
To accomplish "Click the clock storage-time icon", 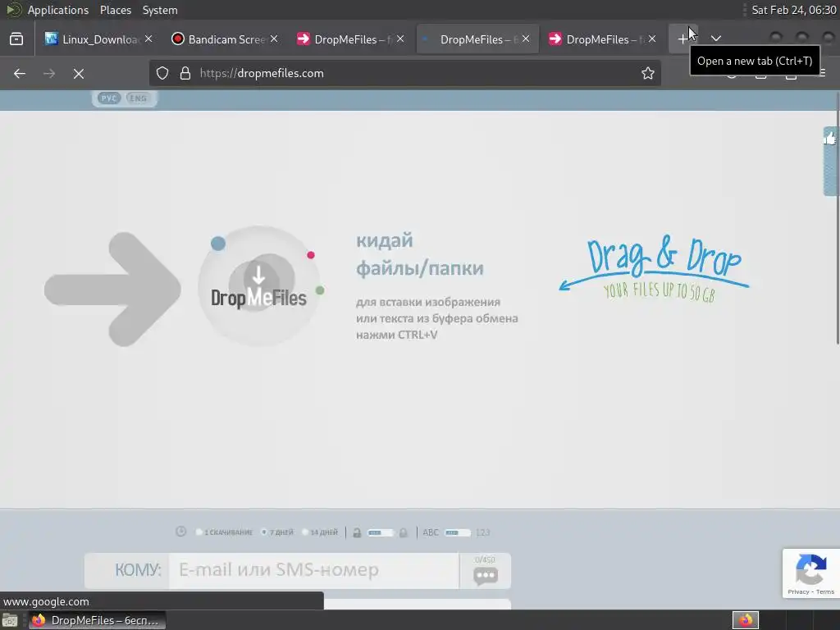I will click(x=181, y=532).
